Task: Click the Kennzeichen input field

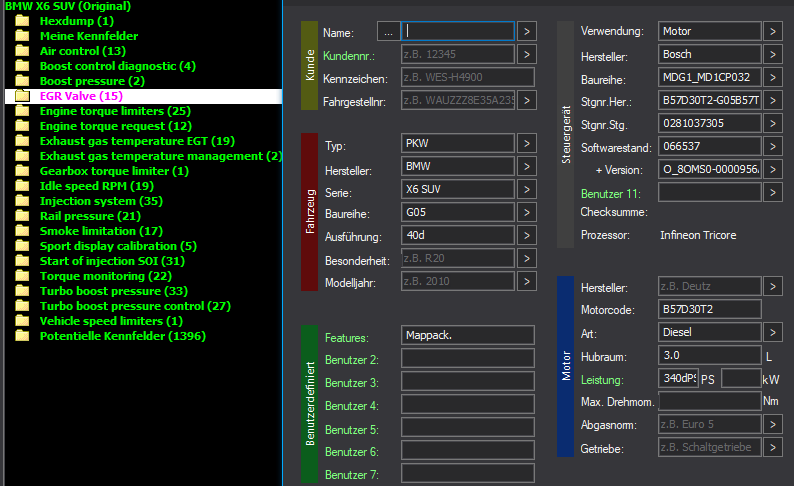Action: click(x=468, y=77)
